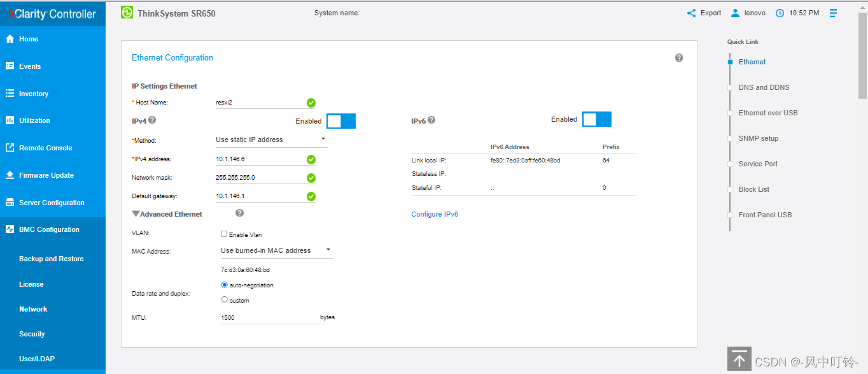The height and width of the screenshot is (374, 868).
Task: Click the help icon next to IPv4
Action: coord(152,119)
